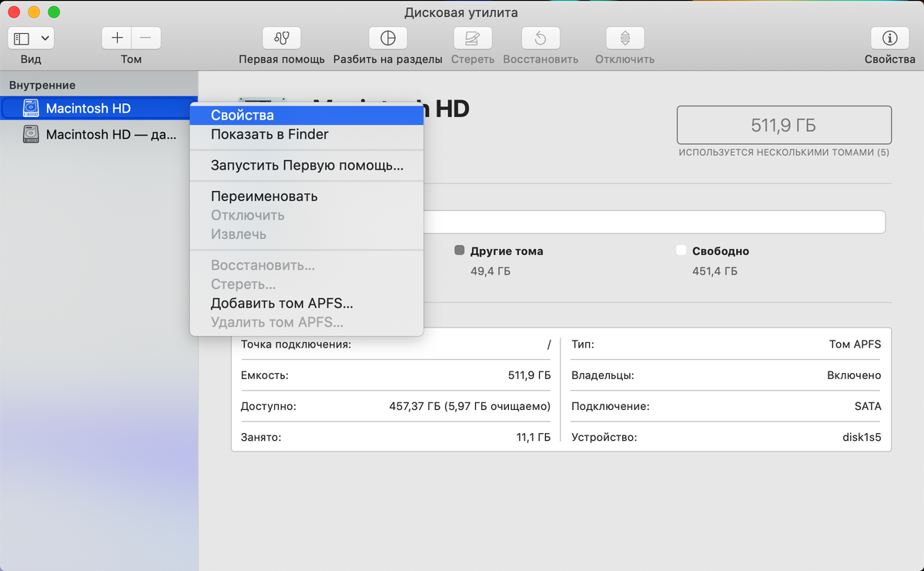Click the Restore toolbar icon
924x571 pixels.
coord(541,38)
